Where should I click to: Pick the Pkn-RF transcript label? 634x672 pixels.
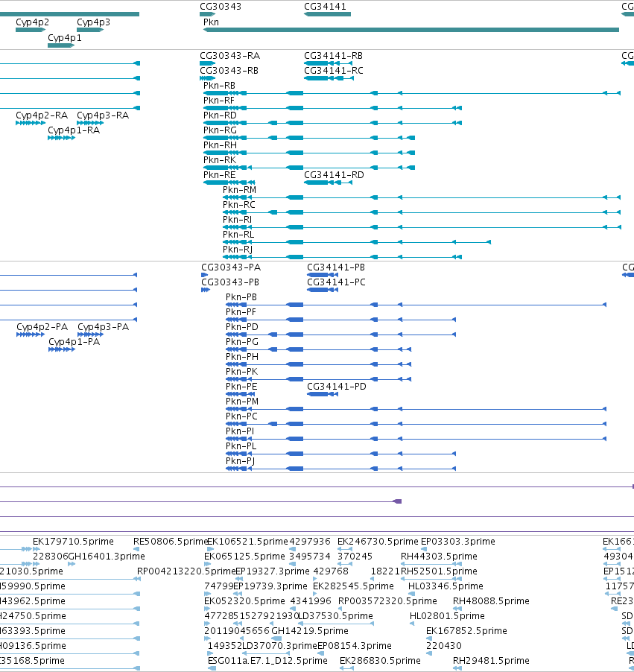click(218, 101)
